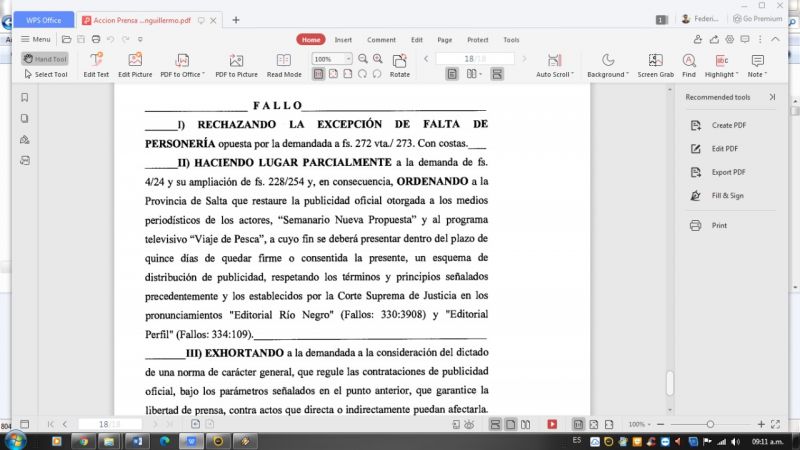This screenshot has height=450, width=800.
Task: Switch to Comment tab
Action: tap(381, 40)
